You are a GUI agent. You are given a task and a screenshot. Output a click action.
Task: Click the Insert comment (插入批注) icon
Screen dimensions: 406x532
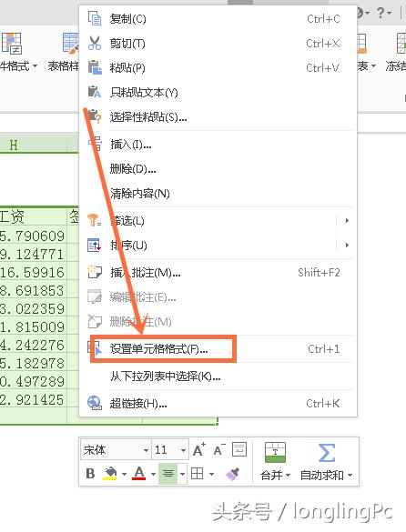click(x=95, y=272)
